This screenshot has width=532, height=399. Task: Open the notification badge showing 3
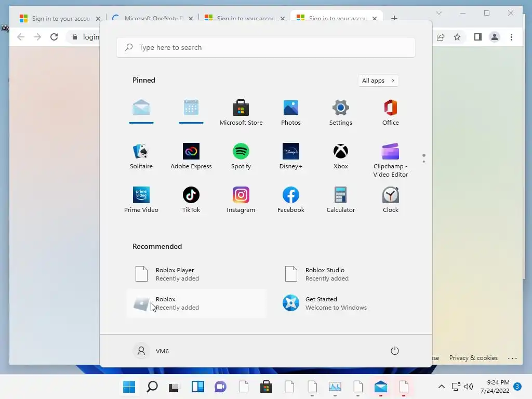[x=517, y=387]
